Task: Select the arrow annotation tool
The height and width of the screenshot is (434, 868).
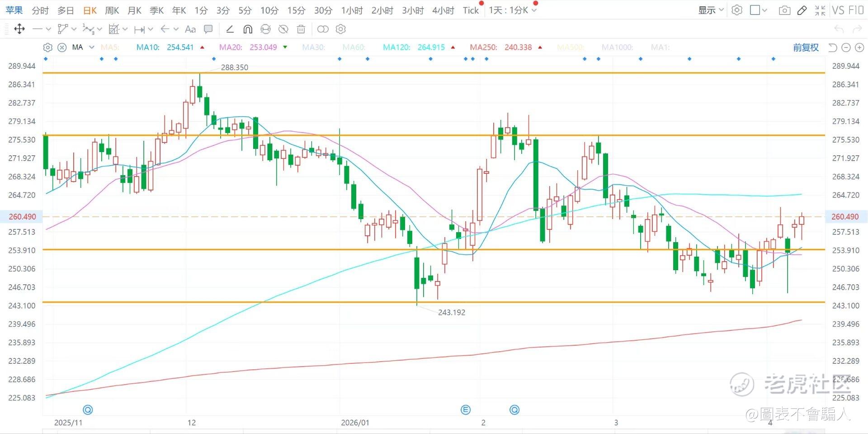Action: pos(165,29)
